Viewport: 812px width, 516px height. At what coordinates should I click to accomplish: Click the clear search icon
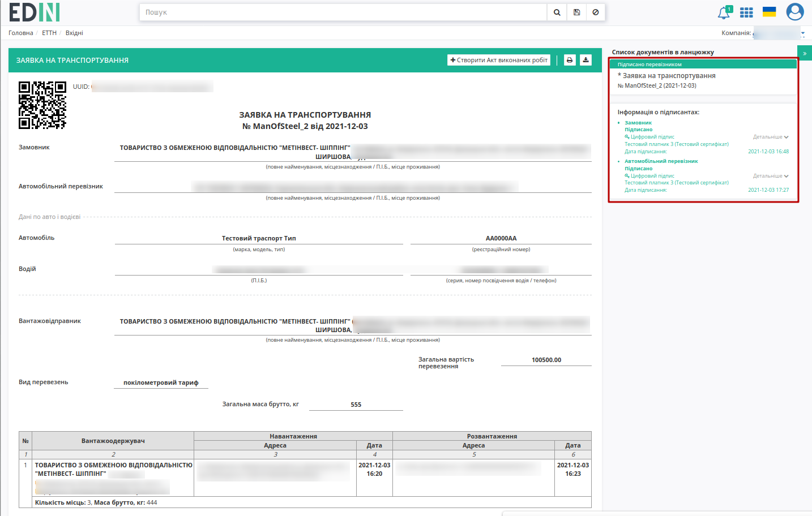596,12
